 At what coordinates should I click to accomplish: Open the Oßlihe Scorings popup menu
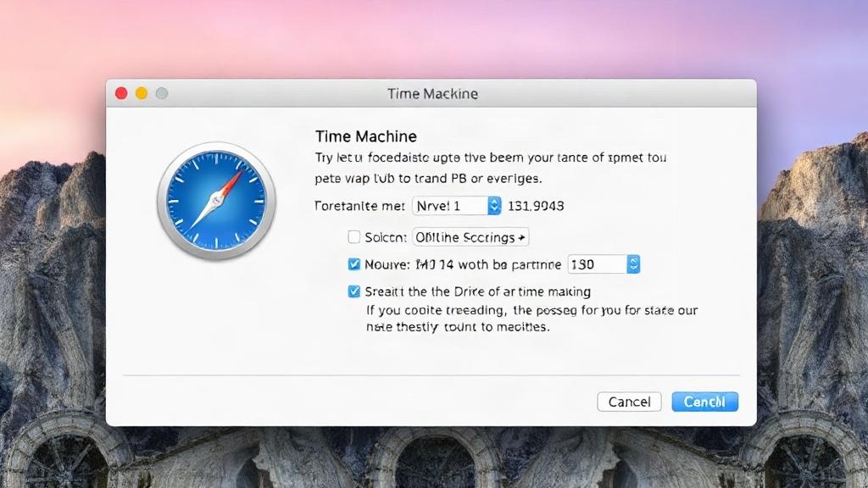[x=470, y=237]
